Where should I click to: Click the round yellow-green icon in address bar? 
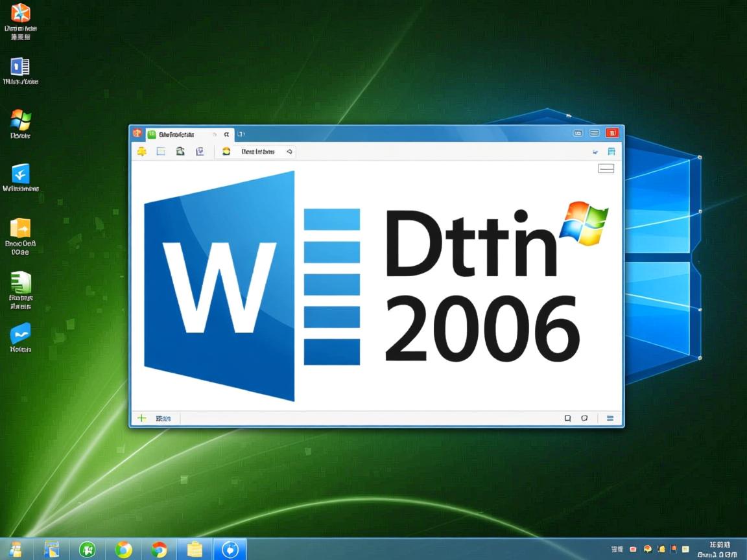point(226,152)
